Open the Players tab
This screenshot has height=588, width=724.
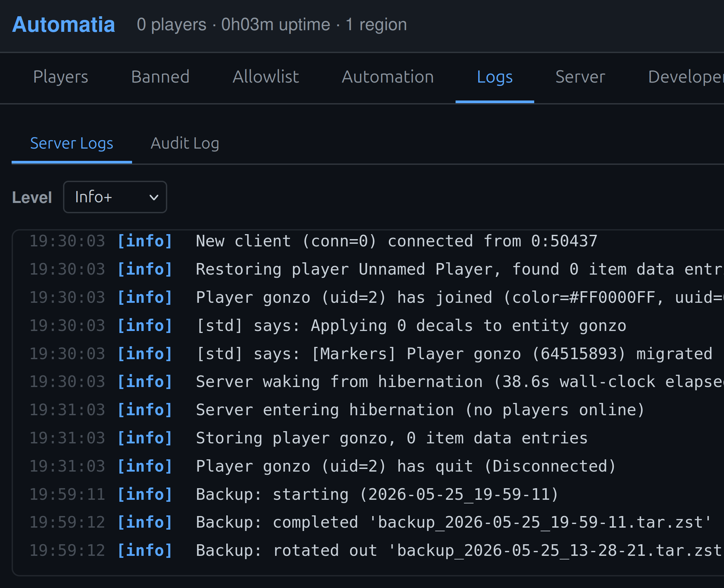61,77
